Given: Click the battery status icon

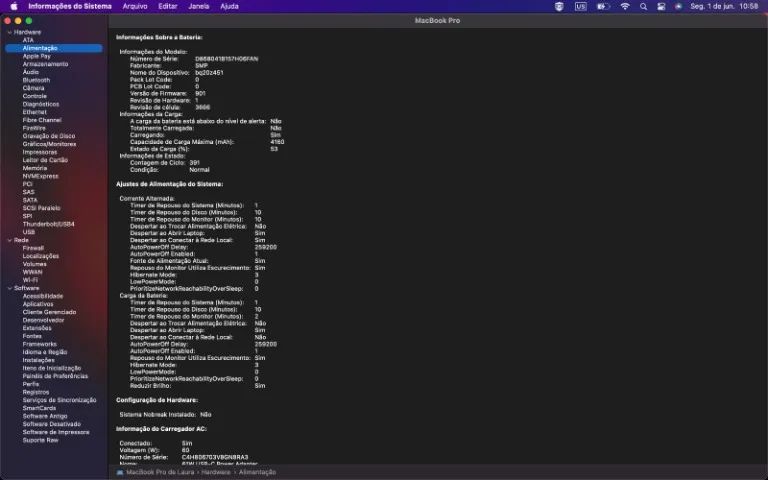Looking at the screenshot, I should tap(603, 6).
